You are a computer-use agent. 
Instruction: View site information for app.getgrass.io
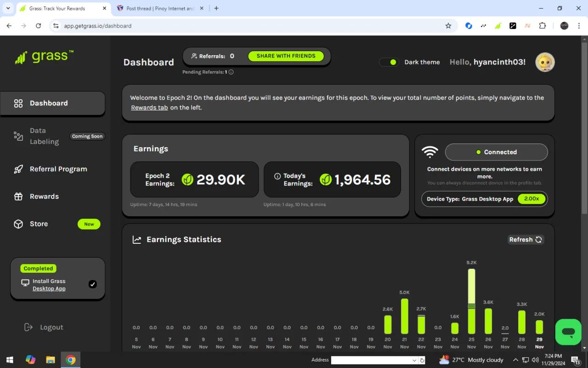(56, 26)
